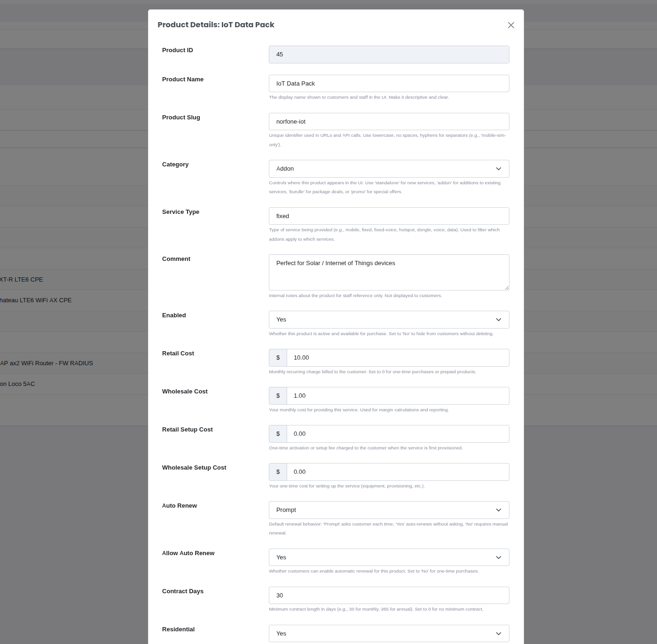Screen dimensions: 657x644
Task: Click the chevron on the Auto Renew selector
Action: click(499, 510)
